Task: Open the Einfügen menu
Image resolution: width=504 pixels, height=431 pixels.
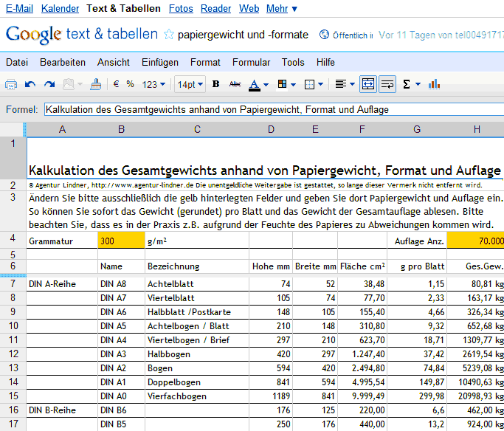Action: pyautogui.click(x=160, y=62)
